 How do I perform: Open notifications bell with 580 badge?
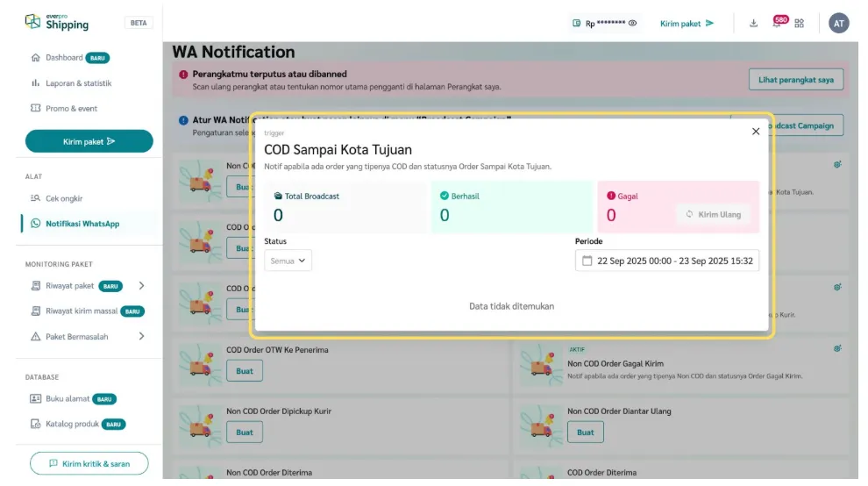(776, 24)
